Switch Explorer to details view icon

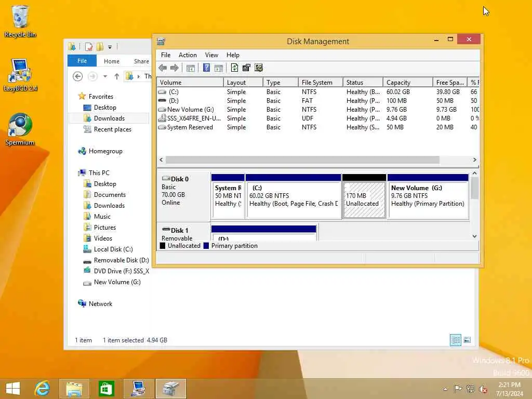click(x=455, y=340)
